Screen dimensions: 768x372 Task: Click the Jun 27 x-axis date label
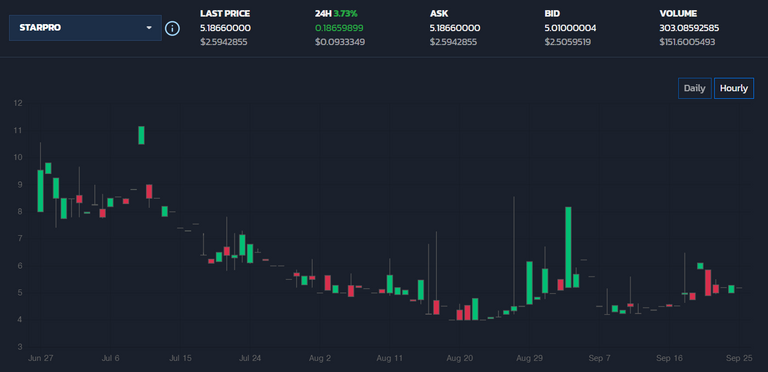point(41,358)
